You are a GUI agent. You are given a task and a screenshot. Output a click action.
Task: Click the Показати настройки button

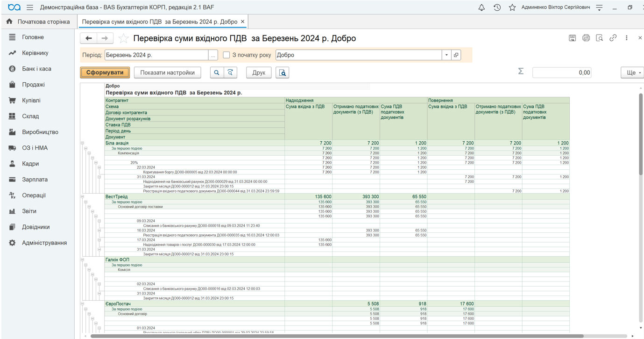coord(168,72)
